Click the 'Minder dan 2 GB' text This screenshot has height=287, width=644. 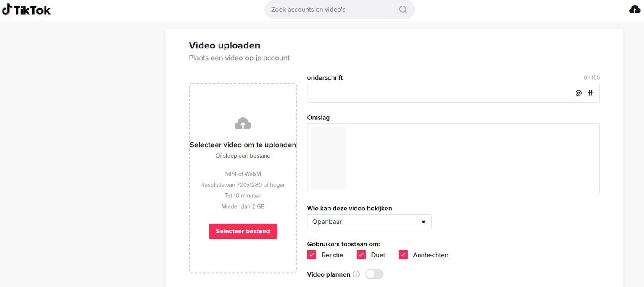[x=243, y=206]
